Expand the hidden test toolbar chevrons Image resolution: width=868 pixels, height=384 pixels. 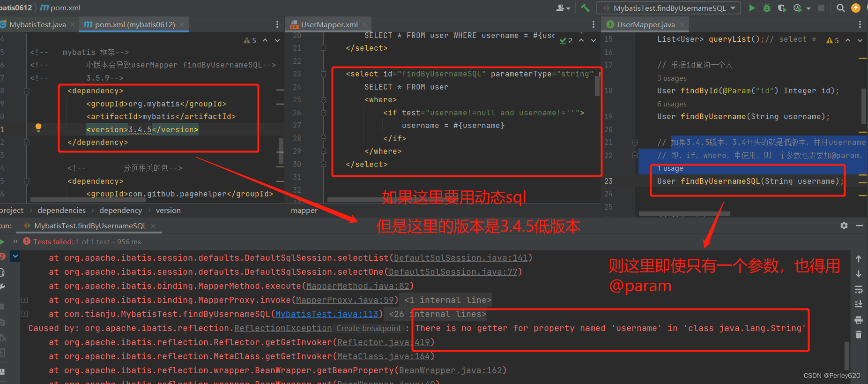(x=15, y=241)
